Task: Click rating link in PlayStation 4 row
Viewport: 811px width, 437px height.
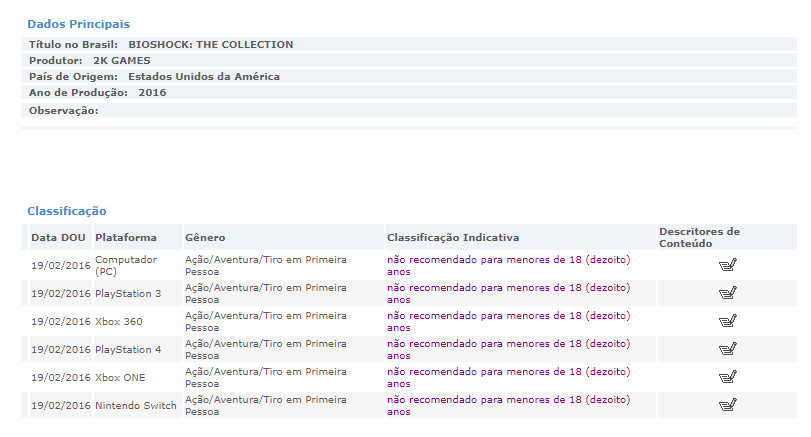Action: tap(508, 349)
